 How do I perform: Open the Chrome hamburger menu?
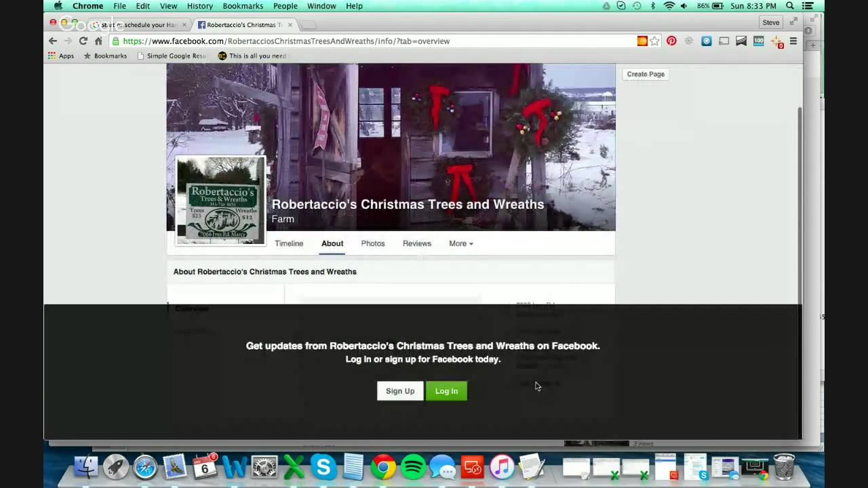793,41
